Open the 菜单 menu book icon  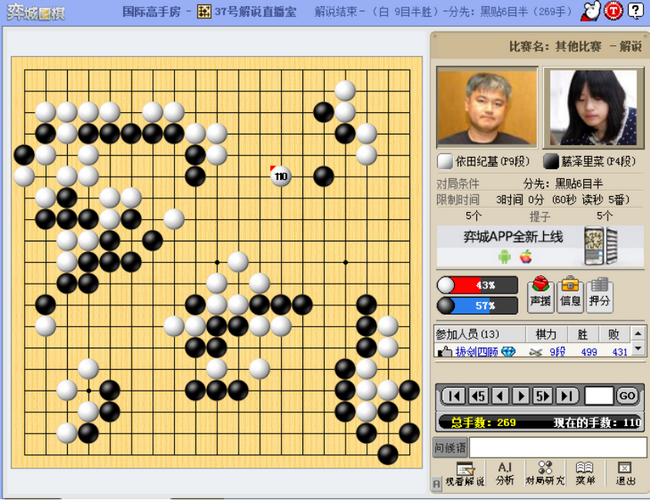click(585, 474)
